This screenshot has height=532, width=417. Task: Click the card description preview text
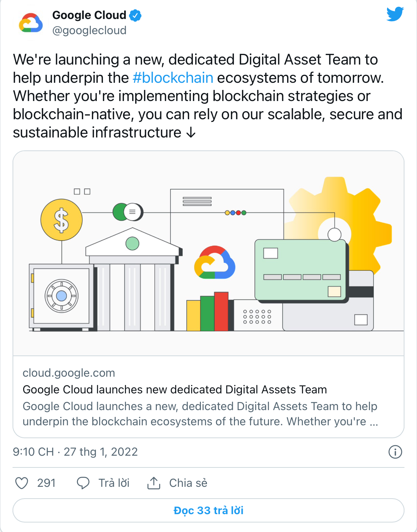pos(200,414)
